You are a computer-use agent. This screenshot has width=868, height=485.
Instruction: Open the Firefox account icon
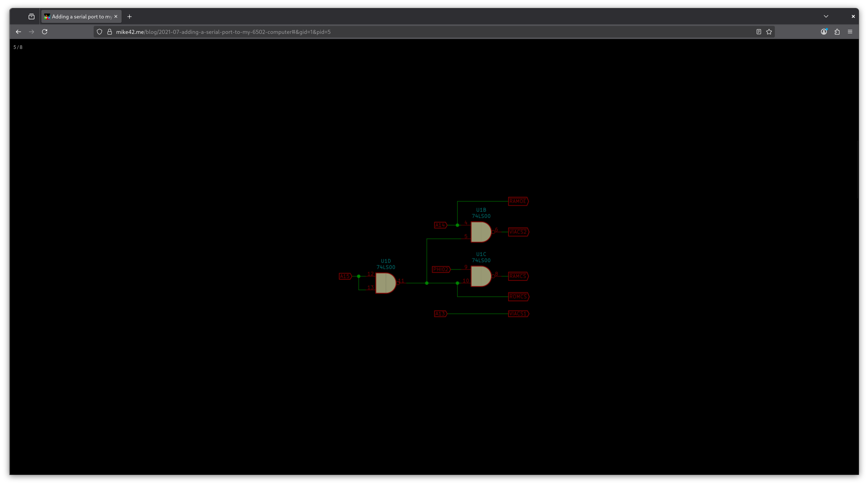824,32
